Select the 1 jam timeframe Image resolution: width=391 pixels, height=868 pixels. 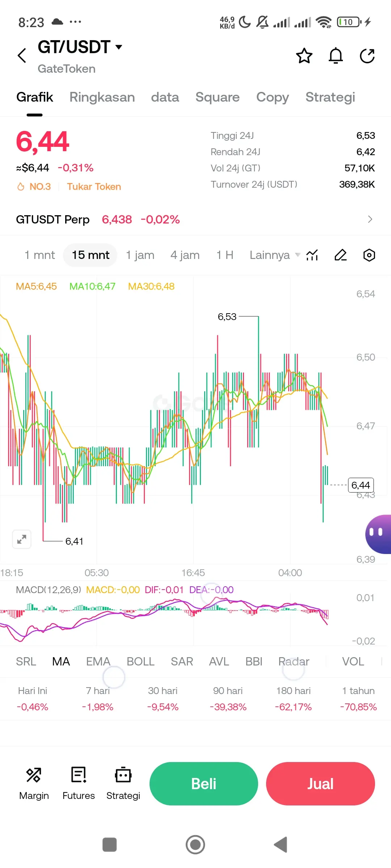(140, 255)
